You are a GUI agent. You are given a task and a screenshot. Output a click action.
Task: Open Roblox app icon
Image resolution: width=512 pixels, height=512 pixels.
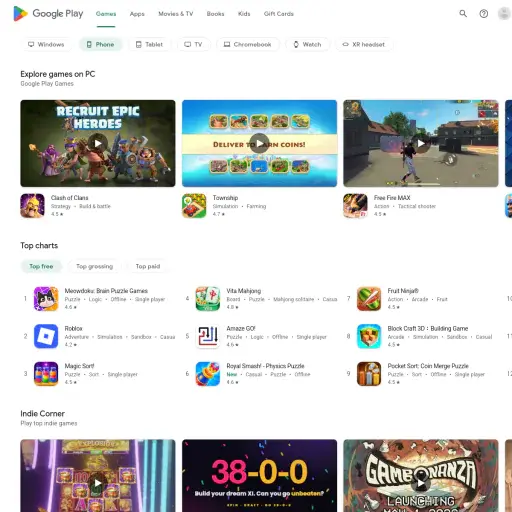coord(46,336)
